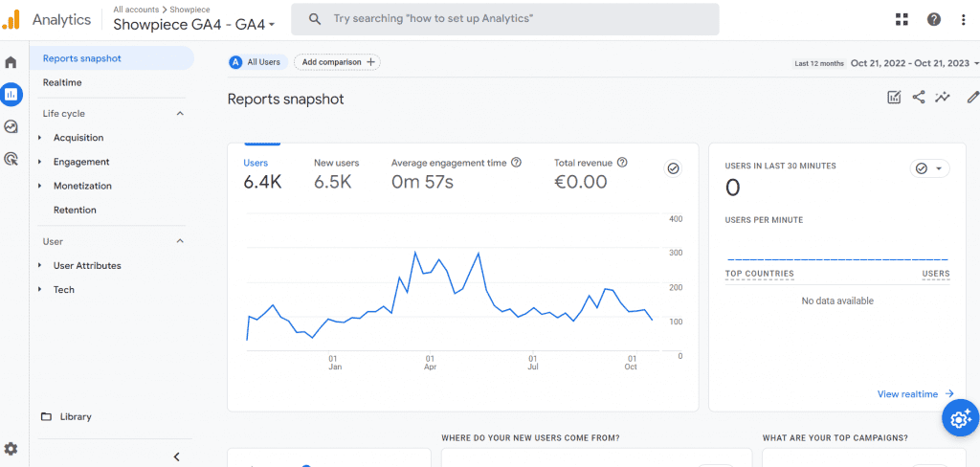Open the Insights sparkline icon
Viewport: 980px width, 467px height.
(942, 97)
